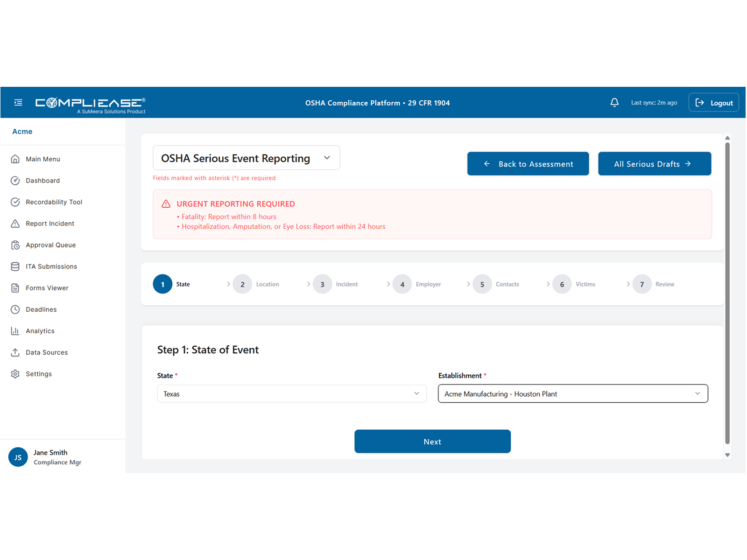Click the Recordability Tool checkmark icon

(15, 202)
